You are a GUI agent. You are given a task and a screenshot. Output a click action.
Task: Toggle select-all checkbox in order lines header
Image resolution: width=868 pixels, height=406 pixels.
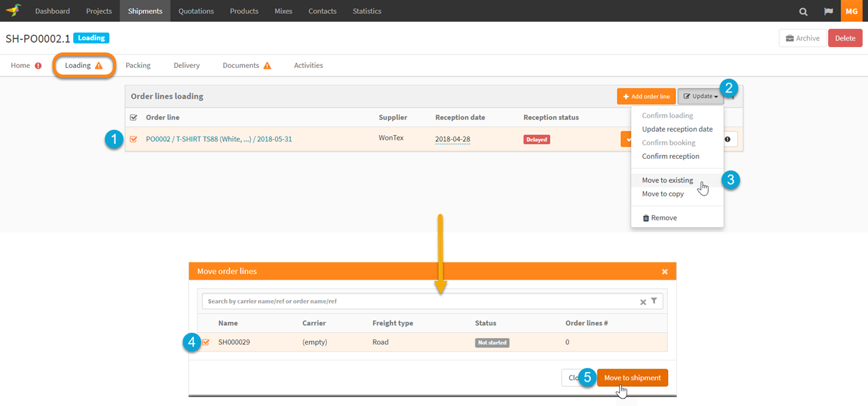click(134, 117)
